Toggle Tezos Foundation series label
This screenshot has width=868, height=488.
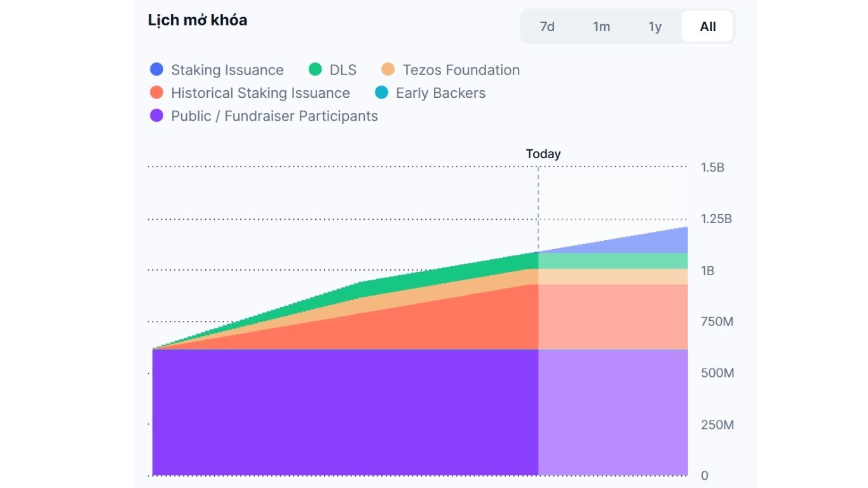click(x=461, y=70)
